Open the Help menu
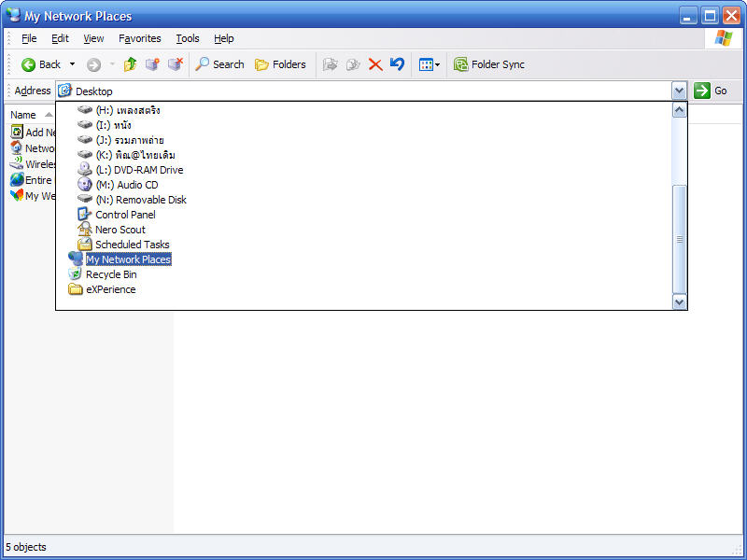 [223, 38]
